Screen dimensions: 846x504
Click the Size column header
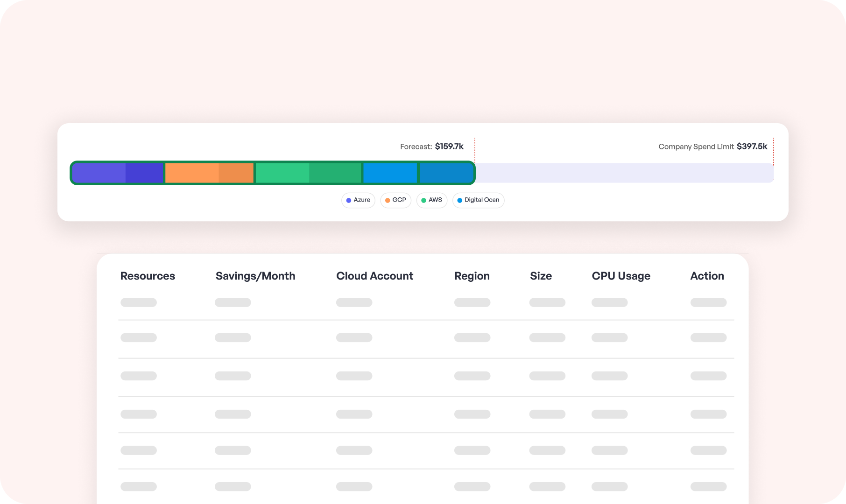(x=541, y=276)
